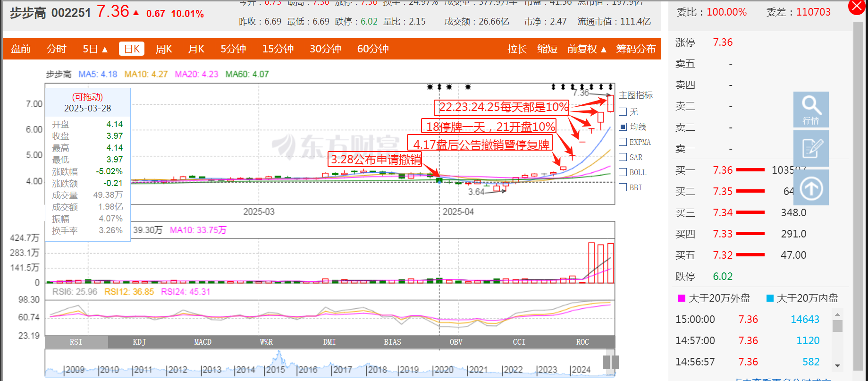Viewport: 868px width, 381px height.
Task: Click the 买二 price 7.35
Action: click(x=723, y=192)
